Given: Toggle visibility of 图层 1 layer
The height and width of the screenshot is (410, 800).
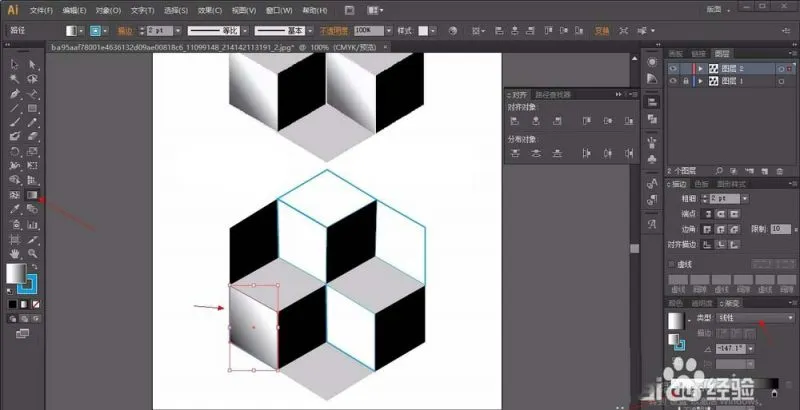Looking at the screenshot, I should point(673,81).
